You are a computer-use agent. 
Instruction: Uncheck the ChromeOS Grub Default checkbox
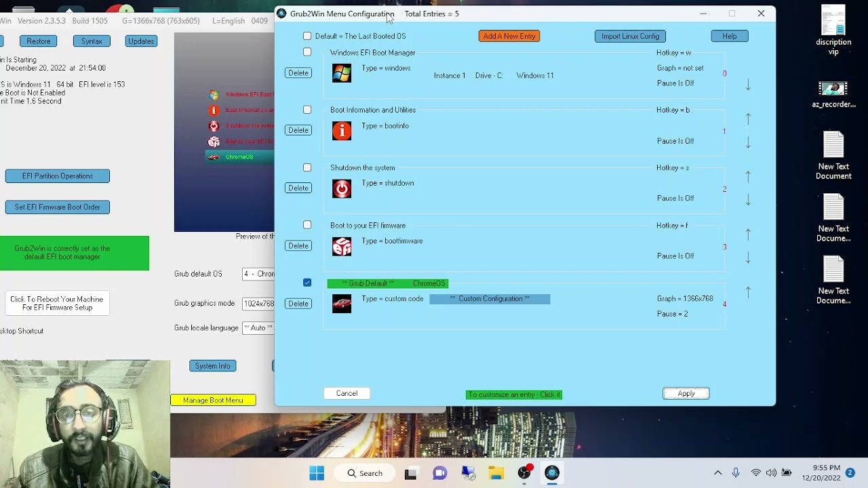[307, 283]
